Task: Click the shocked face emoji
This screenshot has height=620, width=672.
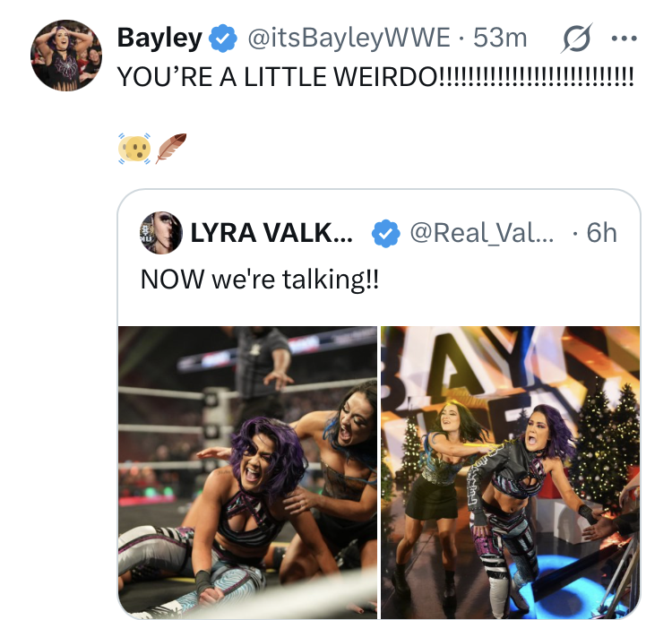Action: click(134, 148)
